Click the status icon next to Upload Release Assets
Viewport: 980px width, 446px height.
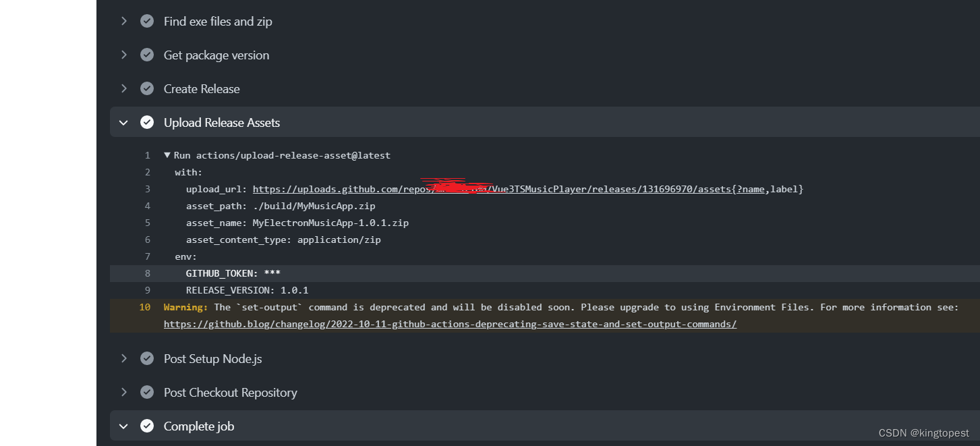(x=147, y=122)
